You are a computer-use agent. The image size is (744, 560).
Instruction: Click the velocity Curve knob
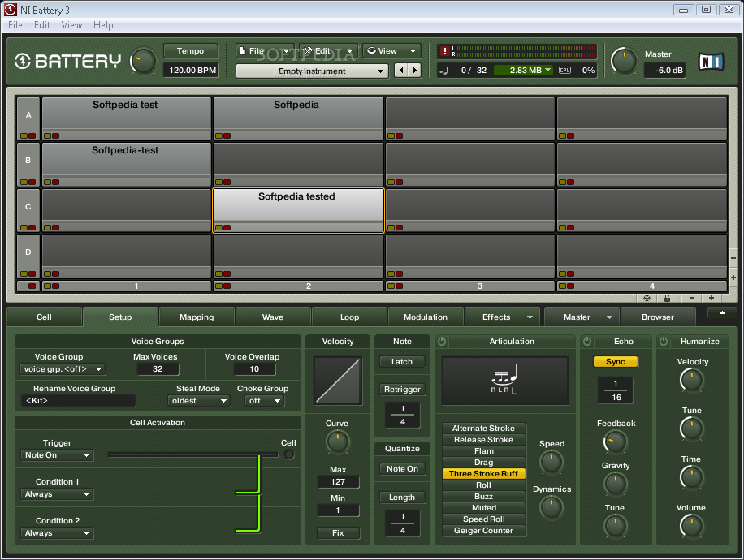[x=337, y=442]
